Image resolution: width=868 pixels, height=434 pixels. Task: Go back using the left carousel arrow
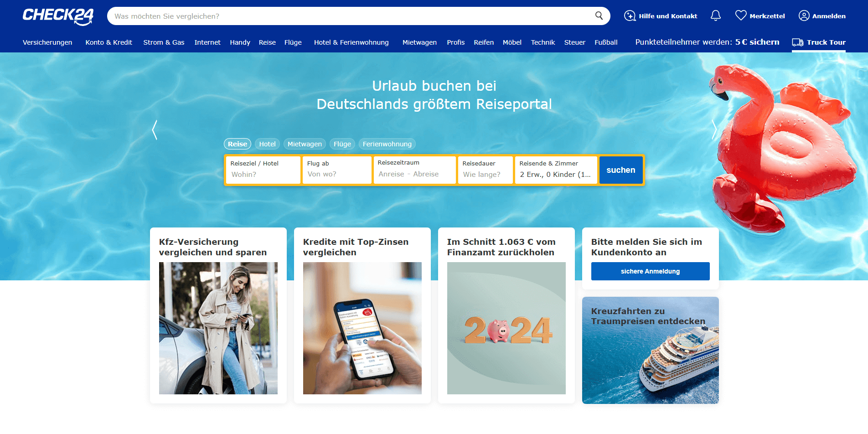pyautogui.click(x=155, y=130)
